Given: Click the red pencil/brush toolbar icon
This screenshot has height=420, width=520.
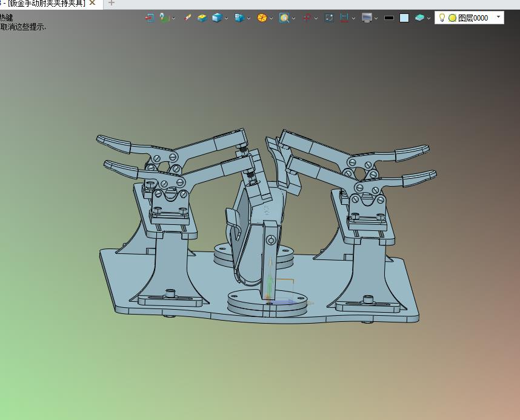Looking at the screenshot, I should [187, 18].
